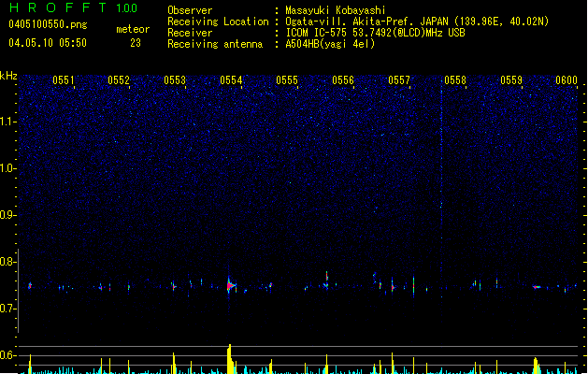
Task: Click the meteor count value 23
Action: 136,43
